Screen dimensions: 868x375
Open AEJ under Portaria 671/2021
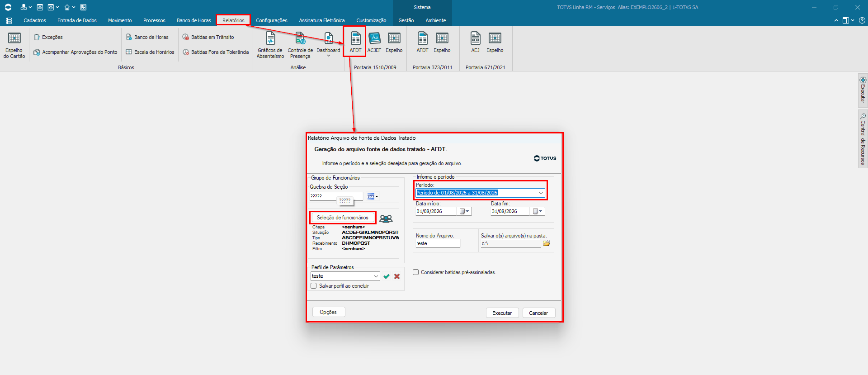[475, 42]
